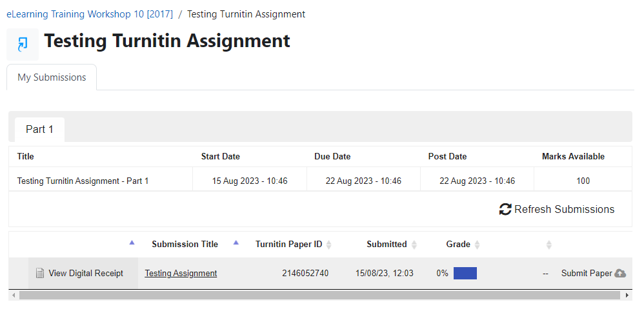This screenshot has width=644, height=311.
Task: Click sort arrow after Submission Title header
Action: (236, 243)
